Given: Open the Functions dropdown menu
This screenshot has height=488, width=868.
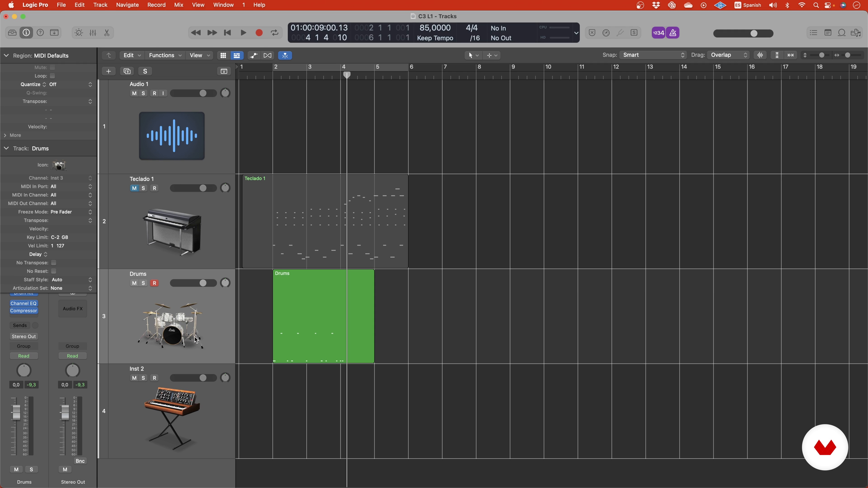Looking at the screenshot, I should [165, 56].
